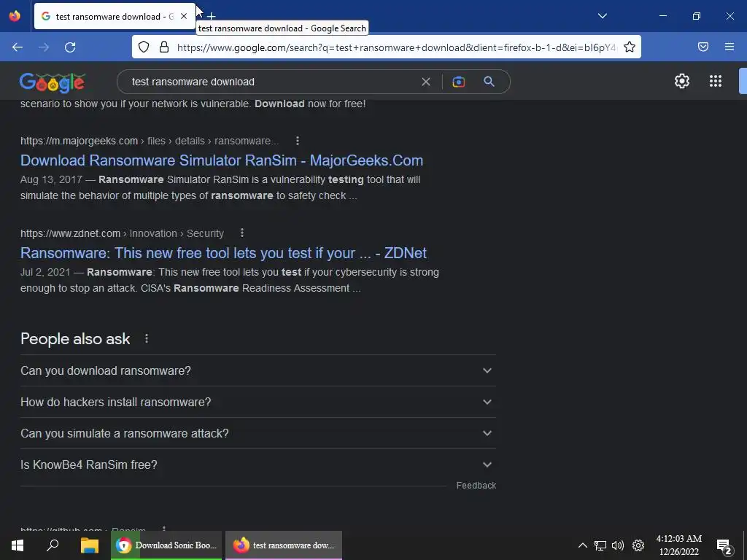Open network status tray icon
This screenshot has width=747, height=560.
click(600, 545)
